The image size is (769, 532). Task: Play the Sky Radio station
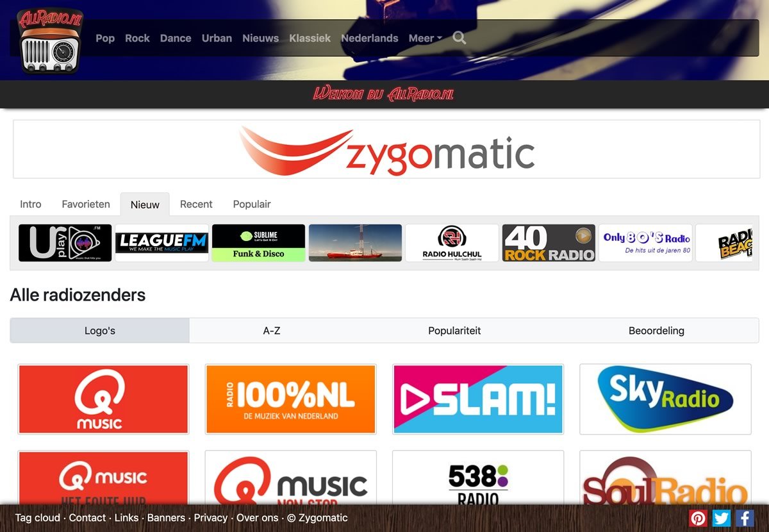665,399
